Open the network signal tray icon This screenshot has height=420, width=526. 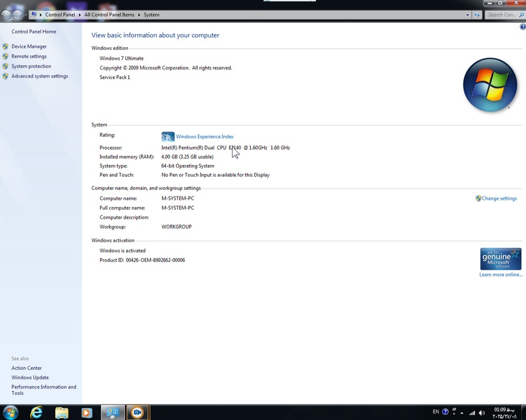point(472,413)
